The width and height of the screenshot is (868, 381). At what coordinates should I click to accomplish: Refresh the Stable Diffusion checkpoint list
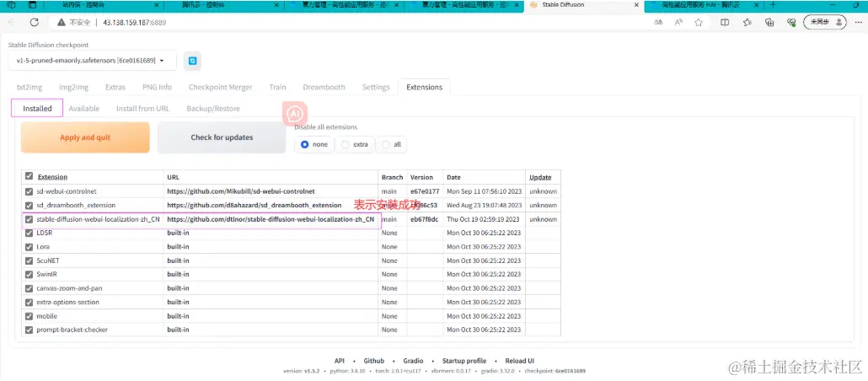pyautogui.click(x=193, y=61)
